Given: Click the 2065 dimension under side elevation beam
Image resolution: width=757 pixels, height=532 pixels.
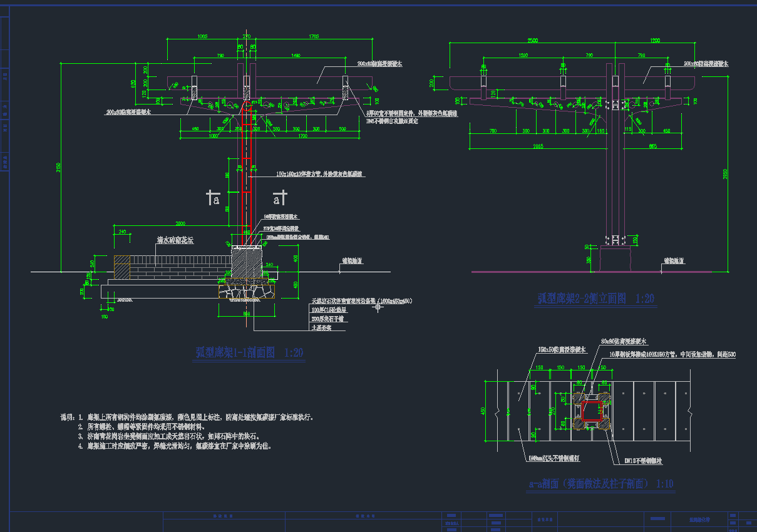Looking at the screenshot, I should click(538, 146).
